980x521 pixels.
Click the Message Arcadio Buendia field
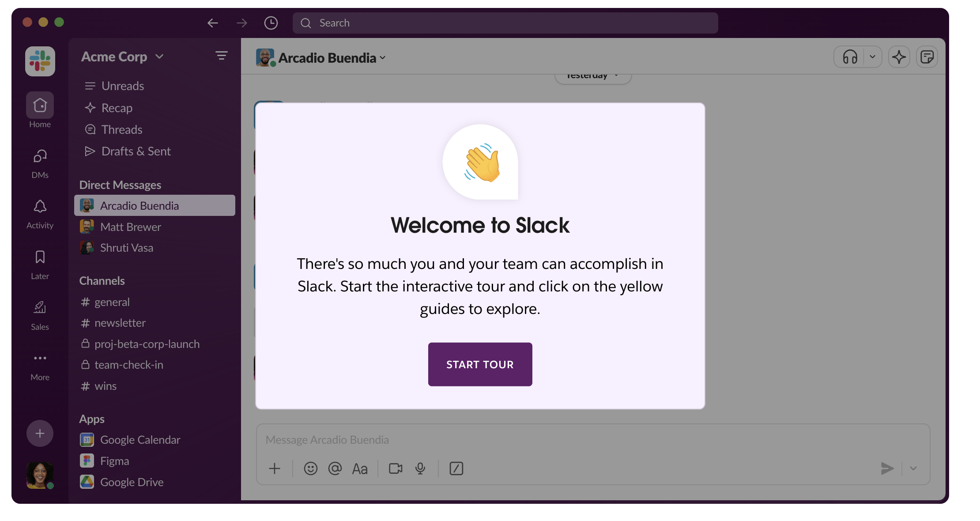pos(593,440)
